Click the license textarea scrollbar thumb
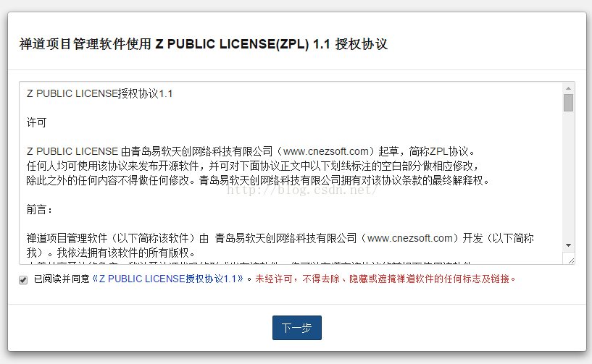This screenshot has width=592, height=364. pos(568,103)
